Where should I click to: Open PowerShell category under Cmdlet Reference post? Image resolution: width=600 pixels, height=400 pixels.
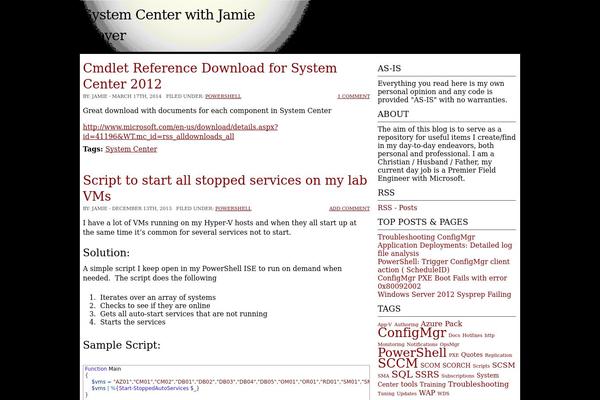223,96
